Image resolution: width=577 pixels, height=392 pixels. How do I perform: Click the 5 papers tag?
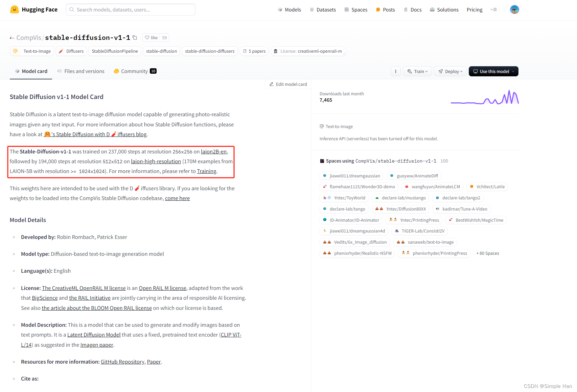click(x=254, y=51)
